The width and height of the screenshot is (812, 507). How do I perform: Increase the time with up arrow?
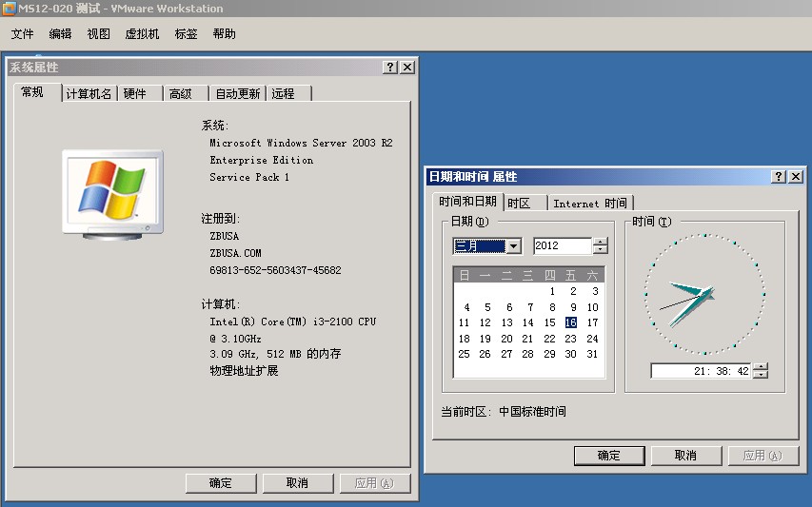(x=761, y=367)
